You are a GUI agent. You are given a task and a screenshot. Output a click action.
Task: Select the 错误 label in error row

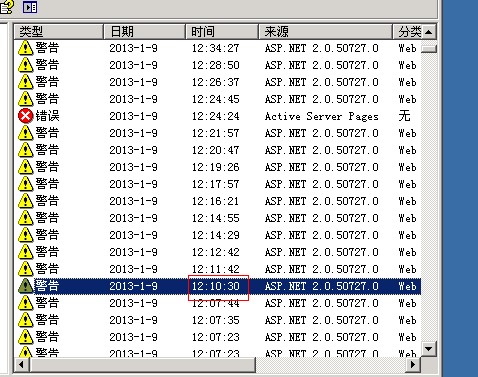47,116
